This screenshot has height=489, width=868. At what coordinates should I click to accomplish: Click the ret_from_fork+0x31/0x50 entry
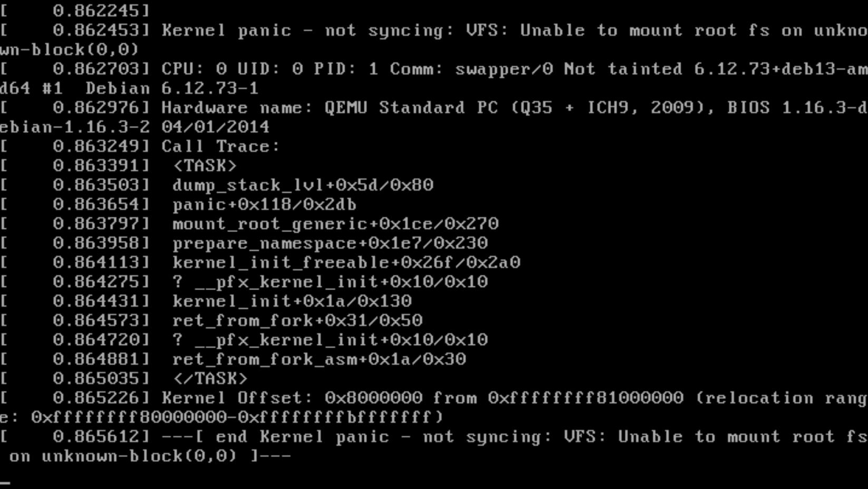coord(297,321)
